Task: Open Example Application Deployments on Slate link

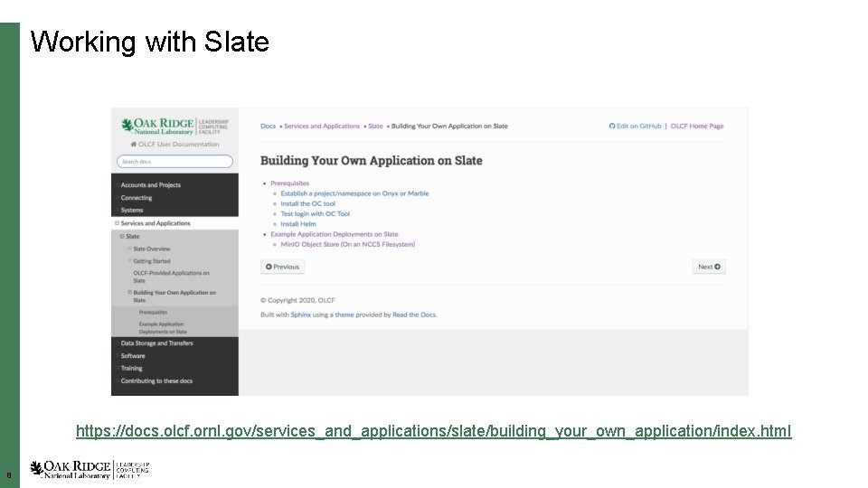Action: [335, 234]
